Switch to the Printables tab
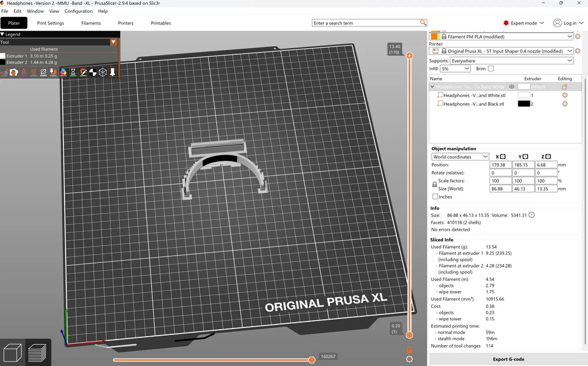588x366 pixels. pyautogui.click(x=161, y=23)
